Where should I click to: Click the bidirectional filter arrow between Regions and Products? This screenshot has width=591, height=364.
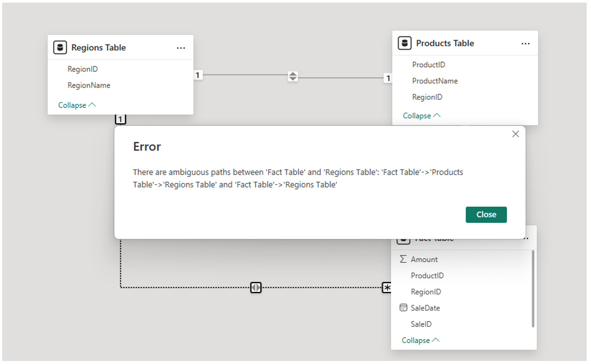click(x=293, y=77)
